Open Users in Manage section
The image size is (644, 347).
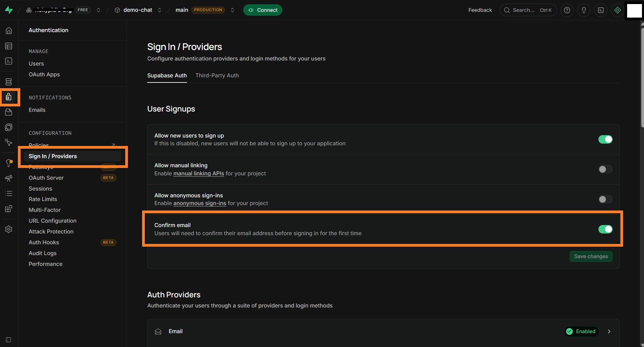point(36,64)
